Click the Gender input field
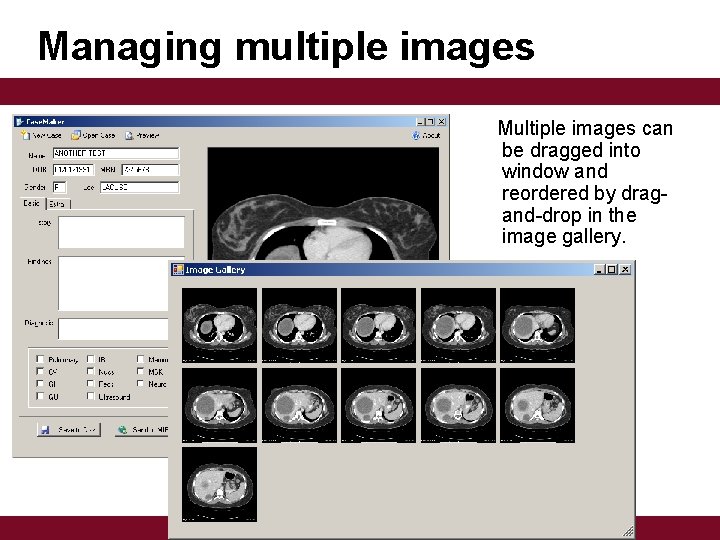 pos(60,187)
